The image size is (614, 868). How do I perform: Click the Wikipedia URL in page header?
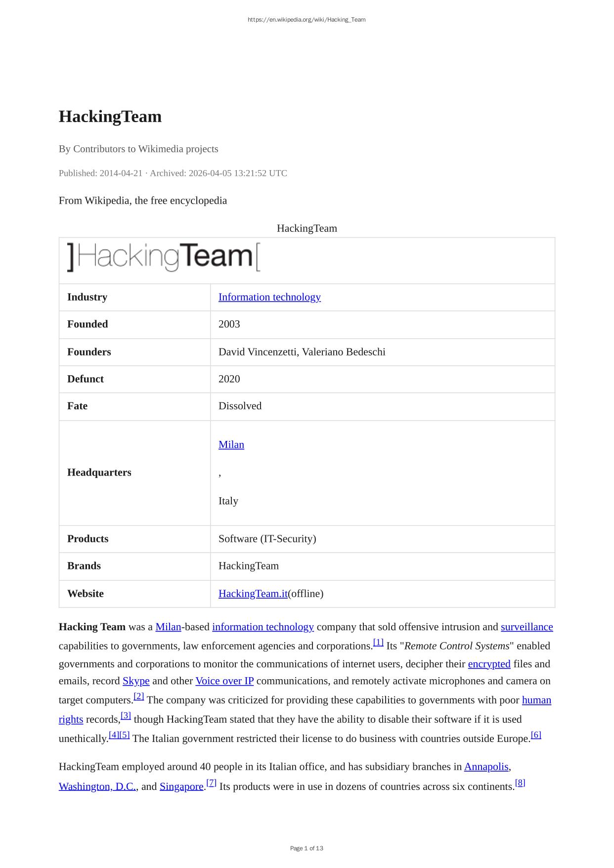tap(307, 20)
